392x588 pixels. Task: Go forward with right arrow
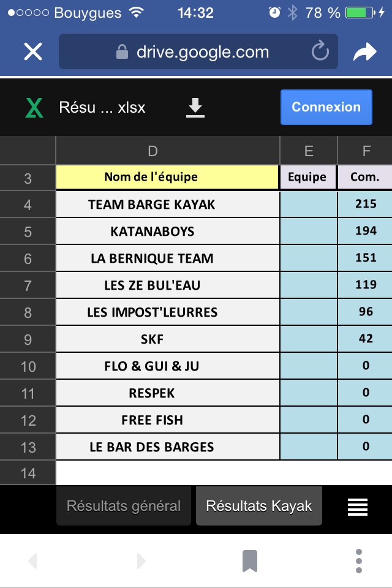coord(141,560)
